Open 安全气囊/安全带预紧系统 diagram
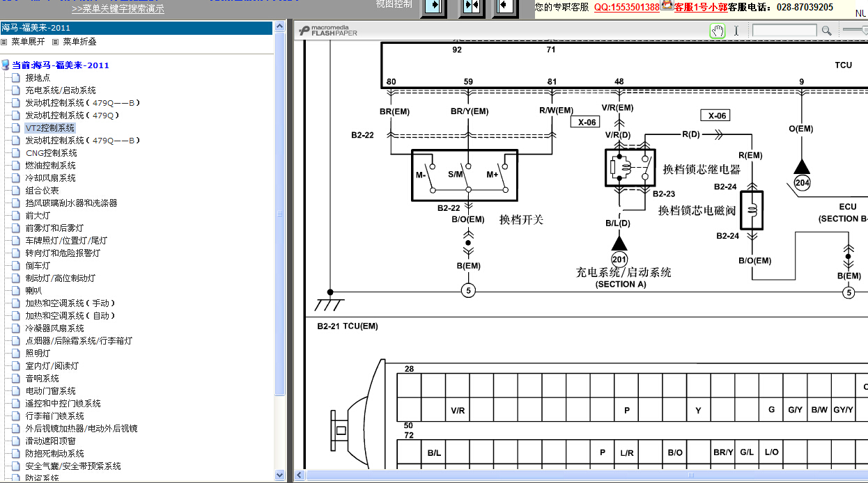 (73, 466)
